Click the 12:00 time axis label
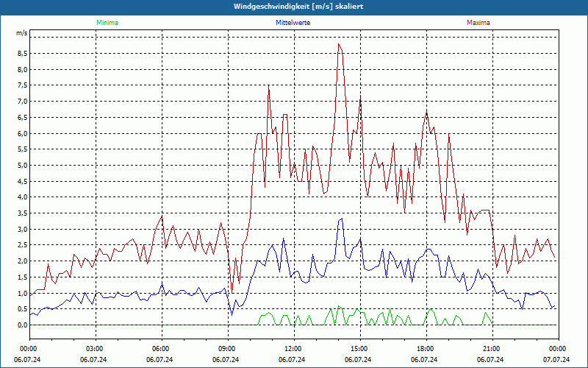The width and height of the screenshot is (588, 368). pyautogui.click(x=293, y=349)
